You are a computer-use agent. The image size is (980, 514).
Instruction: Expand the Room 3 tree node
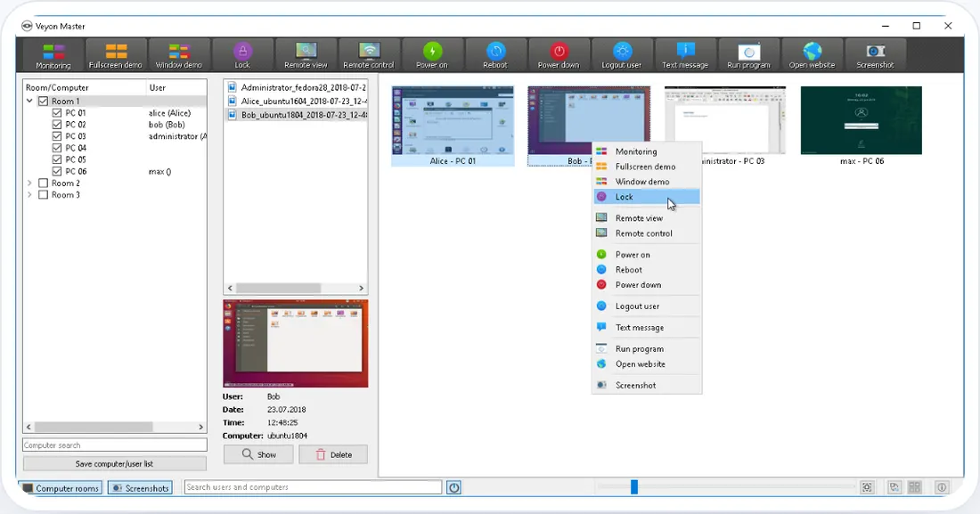(x=29, y=195)
